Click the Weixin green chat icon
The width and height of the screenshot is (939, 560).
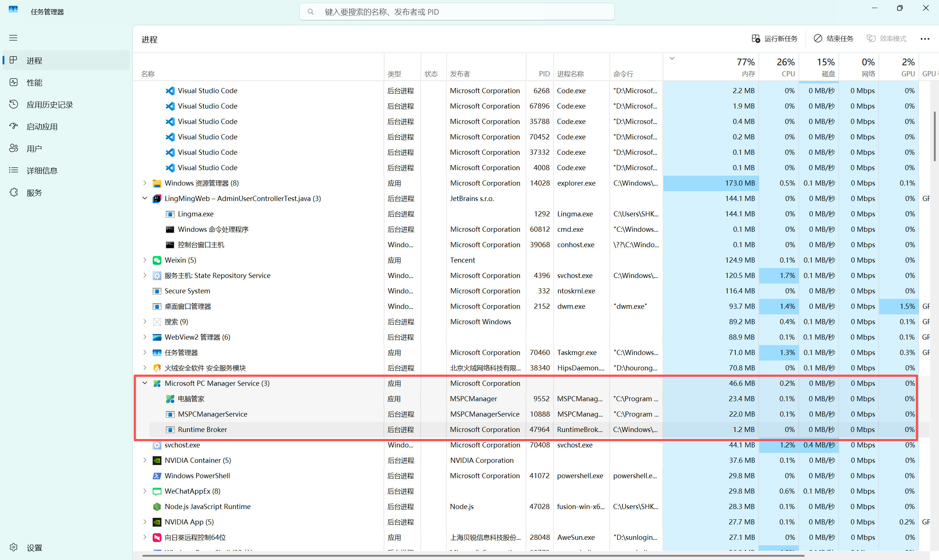pyautogui.click(x=157, y=260)
